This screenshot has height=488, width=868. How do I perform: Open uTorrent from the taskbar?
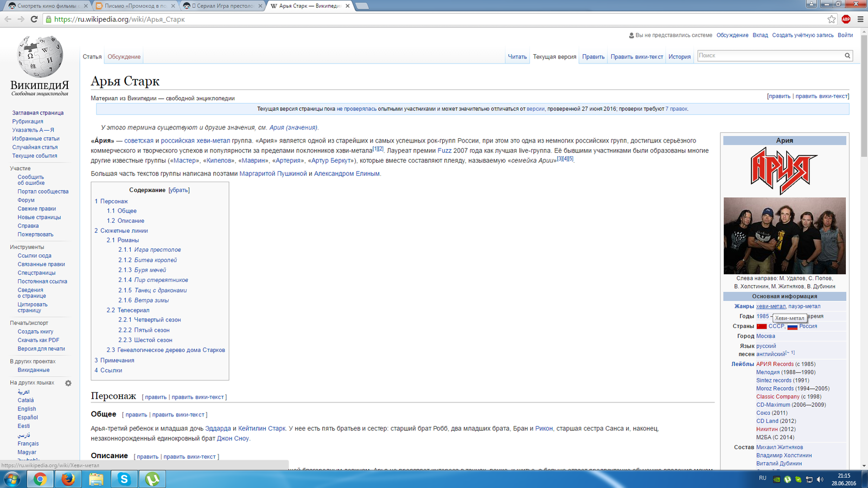[x=152, y=479]
